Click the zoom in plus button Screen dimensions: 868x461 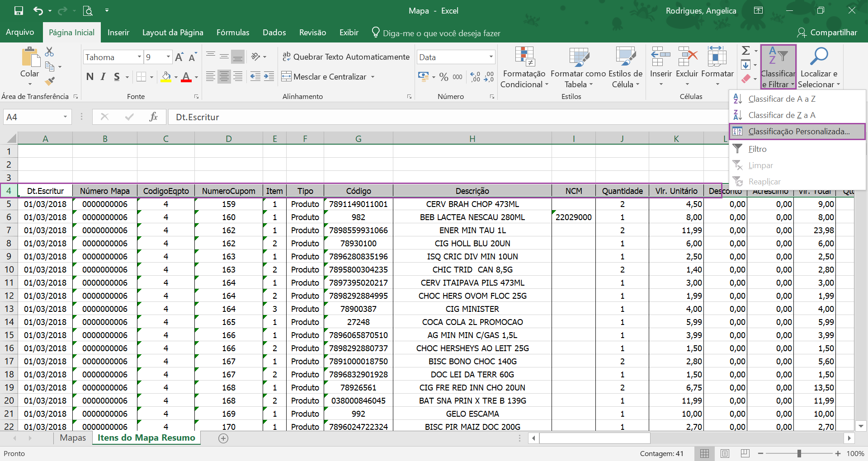pyautogui.click(x=838, y=453)
